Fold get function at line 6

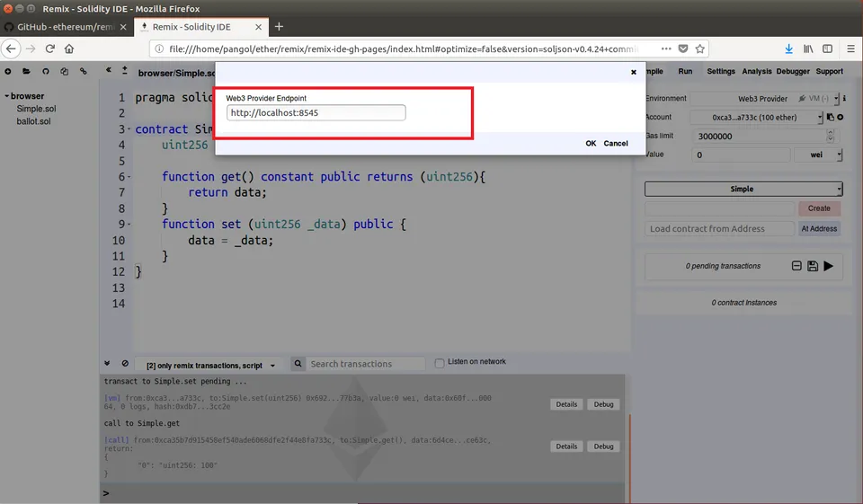tap(129, 177)
